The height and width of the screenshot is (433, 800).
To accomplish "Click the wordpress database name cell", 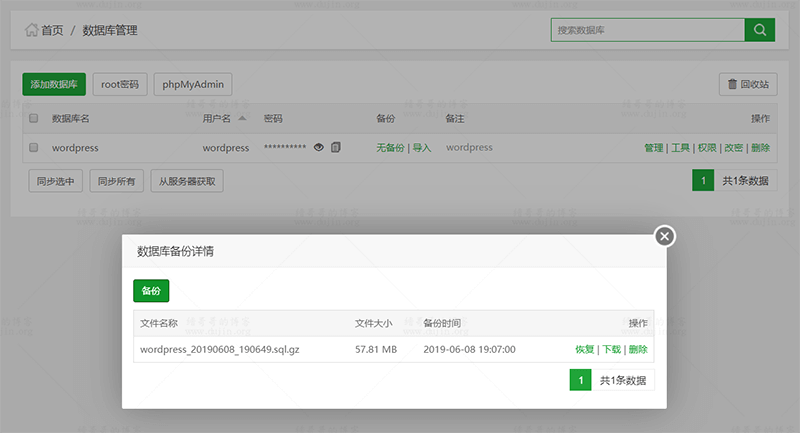I will coord(75,148).
